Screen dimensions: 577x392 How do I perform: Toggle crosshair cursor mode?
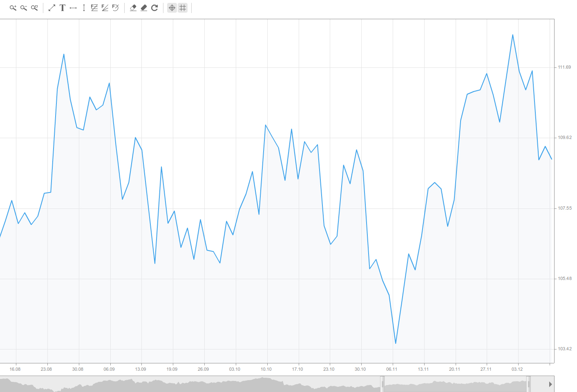[x=172, y=7]
